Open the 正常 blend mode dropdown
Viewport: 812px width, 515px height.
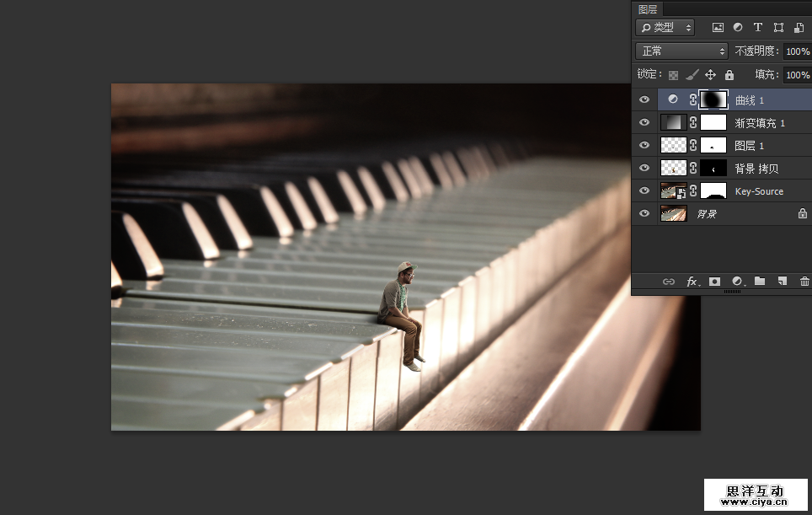point(681,51)
